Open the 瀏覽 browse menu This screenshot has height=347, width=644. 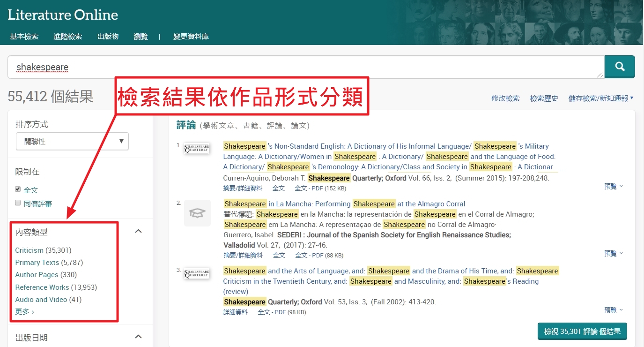[141, 37]
